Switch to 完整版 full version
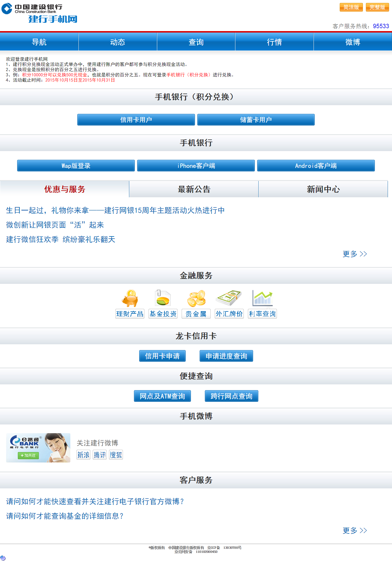Image resolution: width=392 pixels, height=561 pixels. coord(377,7)
